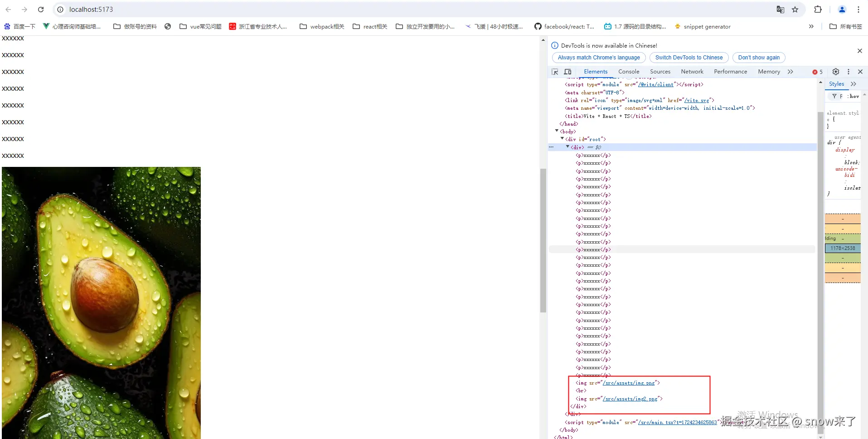Open the 独立开发要用的小 bookmark folder
868x439 pixels.
(x=425, y=27)
